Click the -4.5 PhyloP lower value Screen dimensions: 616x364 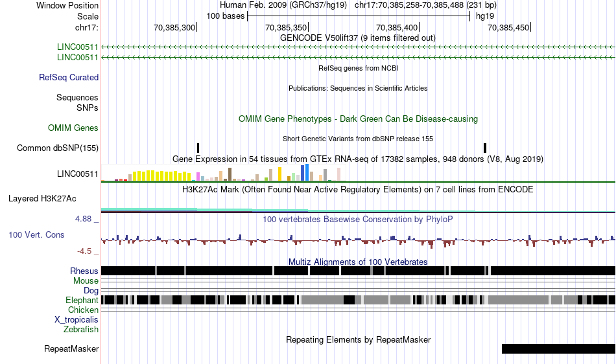coord(84,251)
